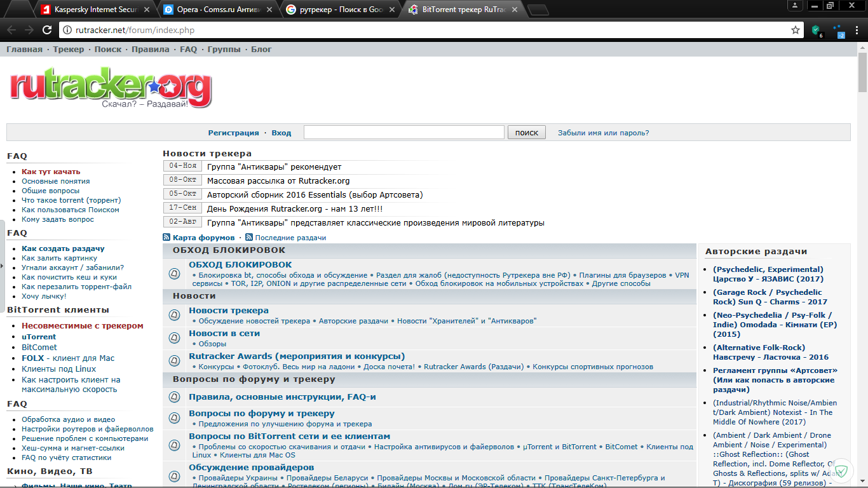Open the Sun Q - Charms - 2017 release
The width and height of the screenshot is (868, 488).
[770, 297]
